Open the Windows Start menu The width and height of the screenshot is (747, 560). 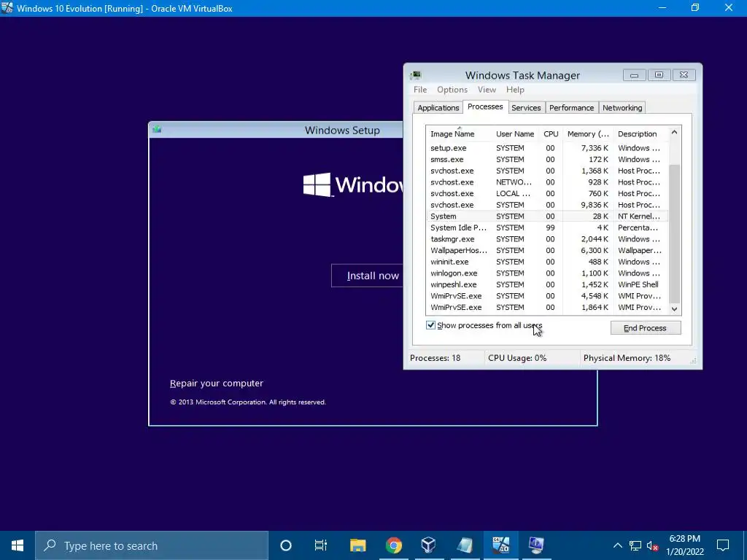coord(18,545)
